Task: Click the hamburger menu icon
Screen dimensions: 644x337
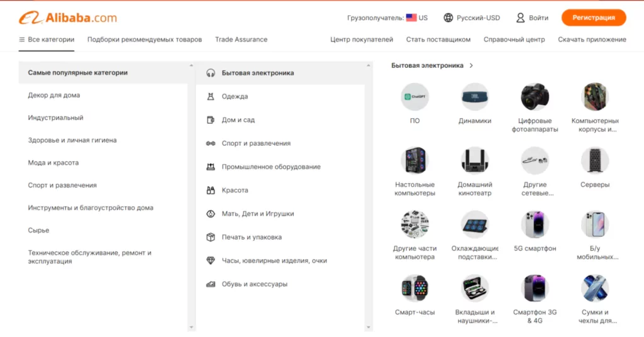Action: coord(22,40)
